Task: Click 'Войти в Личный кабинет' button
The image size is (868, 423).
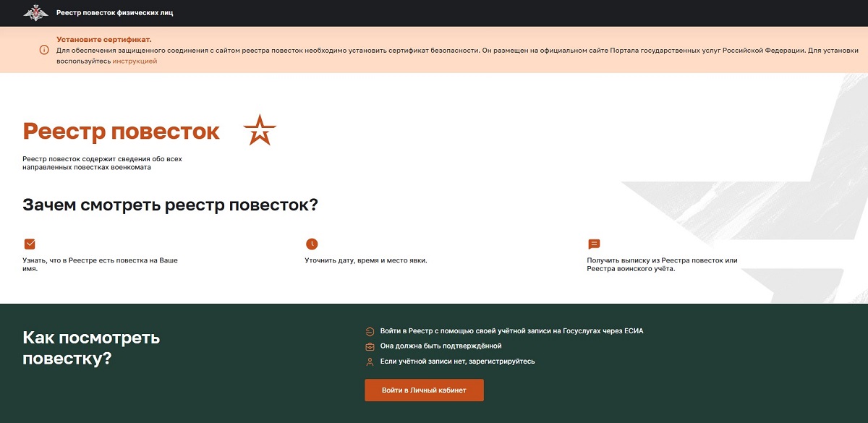Action: [424, 390]
